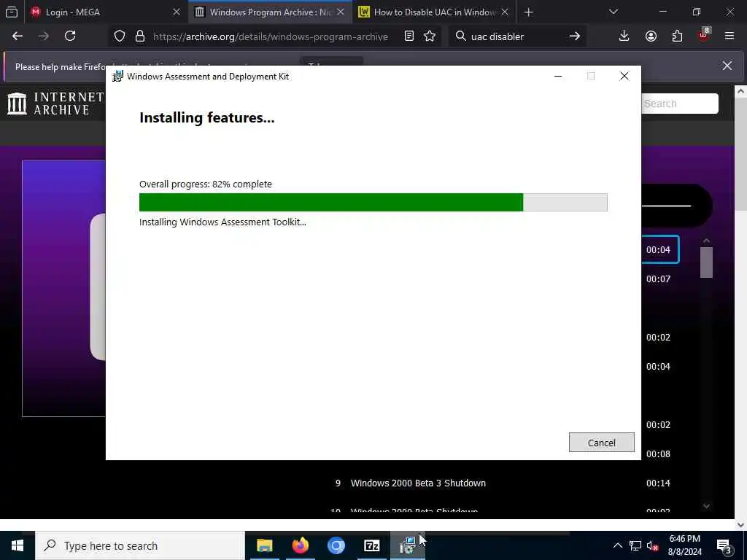Viewport: 747px width, 560px height.
Task: Open the Firefox downloads panel
Action: pyautogui.click(x=624, y=36)
